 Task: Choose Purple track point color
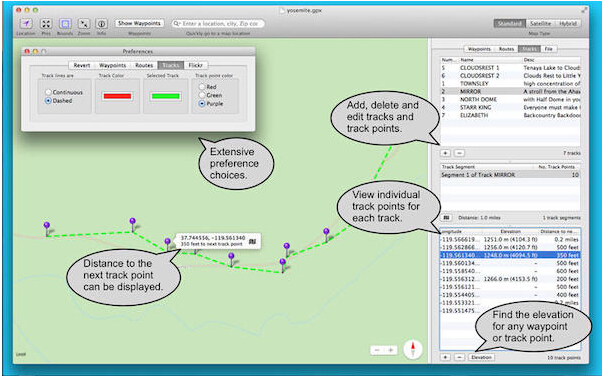202,103
